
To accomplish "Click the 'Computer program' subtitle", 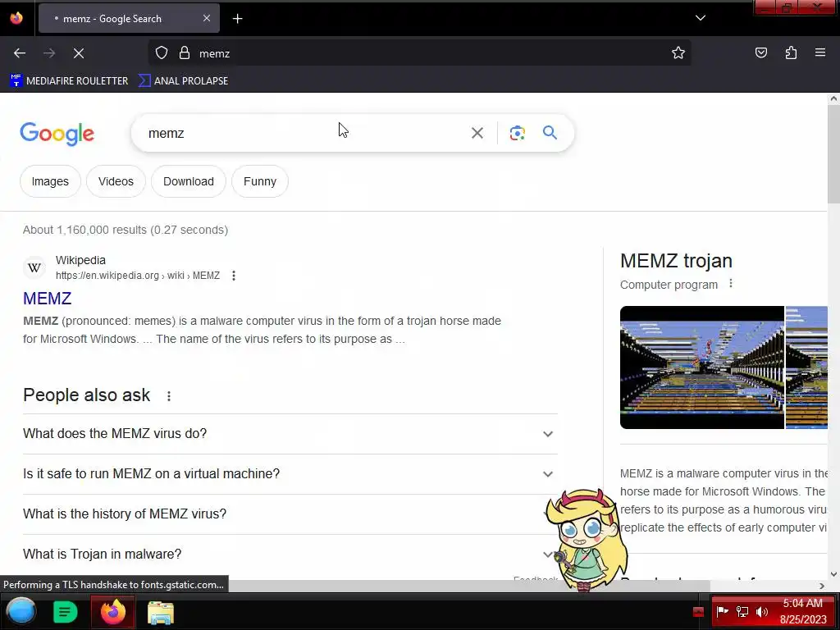I will point(669,285).
